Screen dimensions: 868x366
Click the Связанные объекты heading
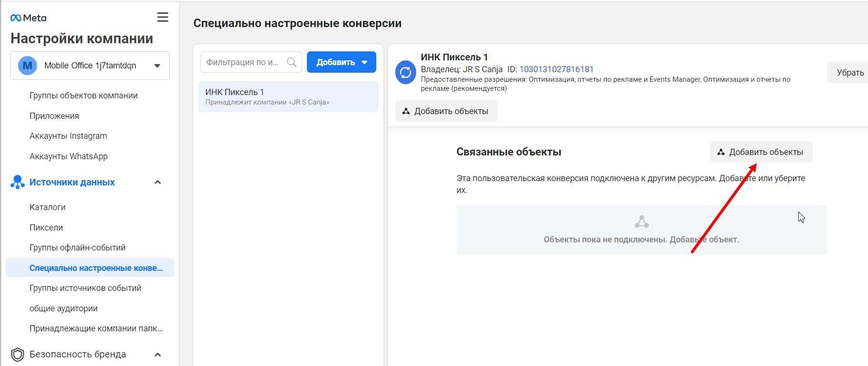point(509,152)
